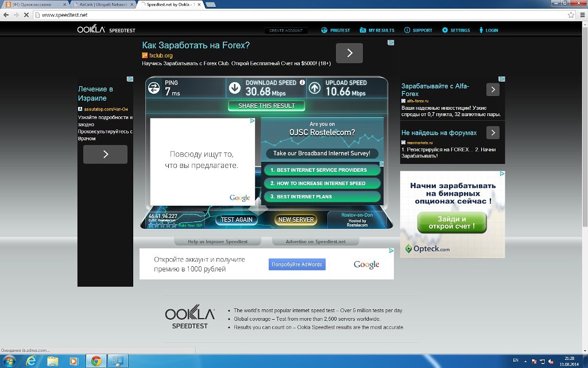Click the Ping arrows icon
The image size is (588, 368).
pyautogui.click(x=154, y=88)
